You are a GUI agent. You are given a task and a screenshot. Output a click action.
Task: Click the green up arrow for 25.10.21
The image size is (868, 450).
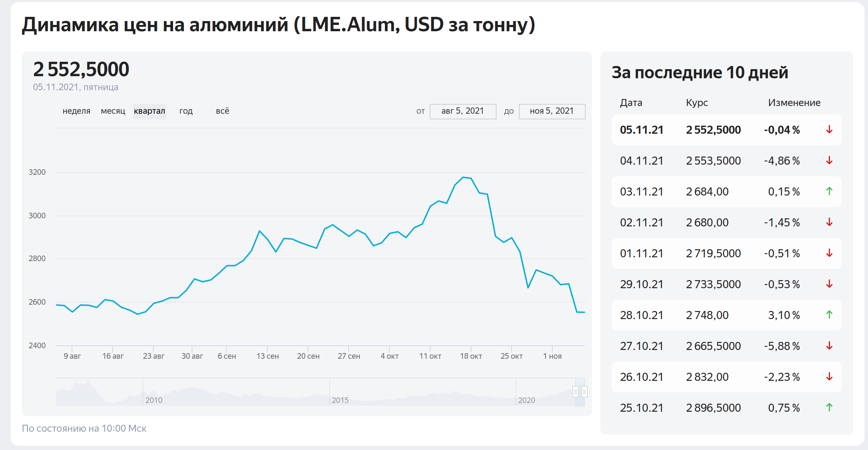pos(829,408)
